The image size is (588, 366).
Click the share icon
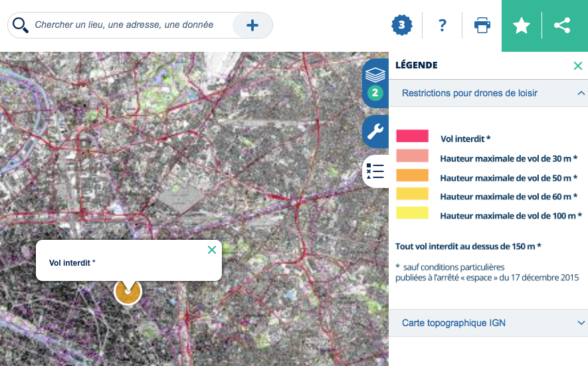562,25
